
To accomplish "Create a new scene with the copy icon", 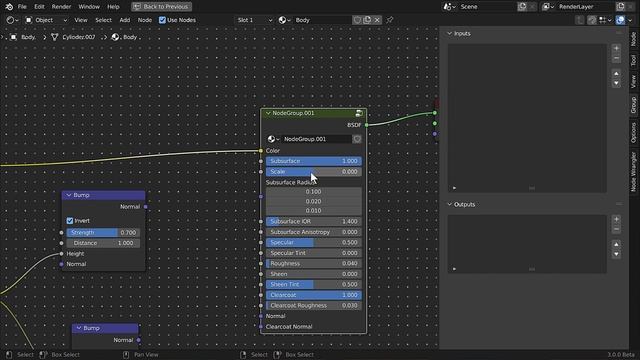I will pyautogui.click(x=522, y=7).
